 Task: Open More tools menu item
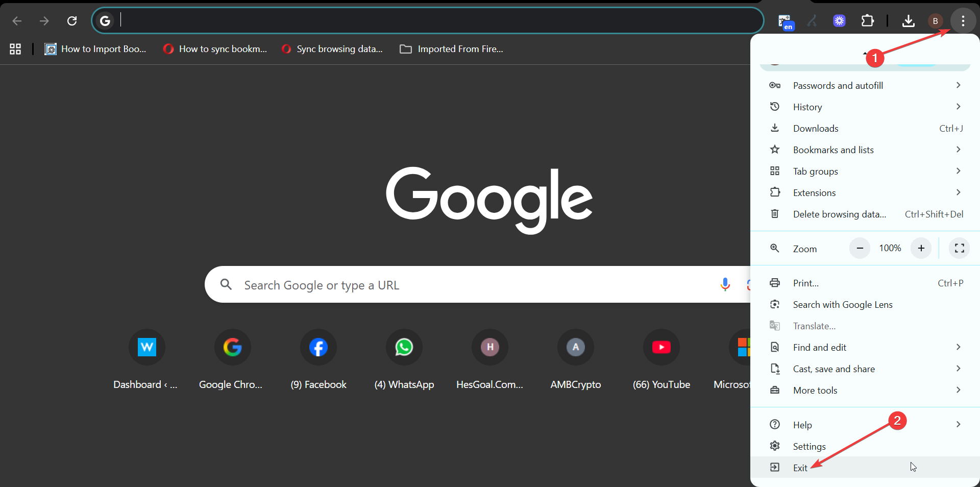pyautogui.click(x=865, y=391)
